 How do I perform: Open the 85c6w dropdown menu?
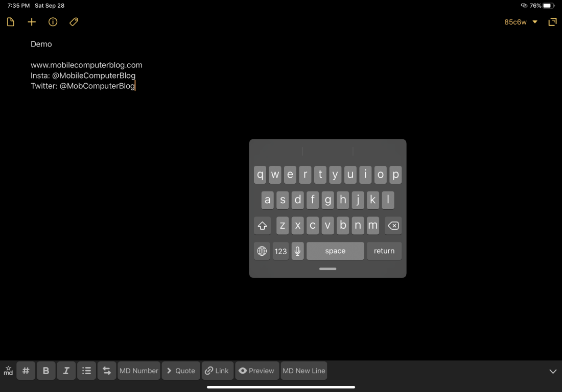521,22
